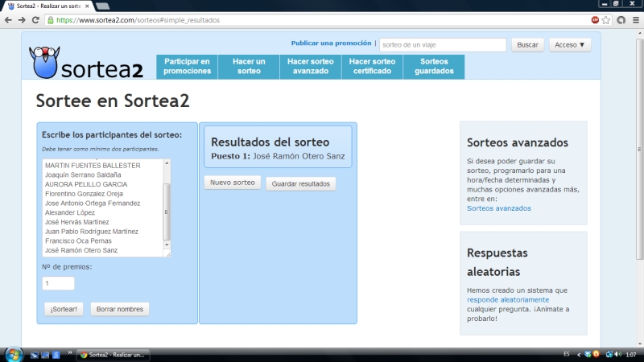Open the 'Sorteos guardados' tab
Screen dimensions: 644x362
click(434, 67)
